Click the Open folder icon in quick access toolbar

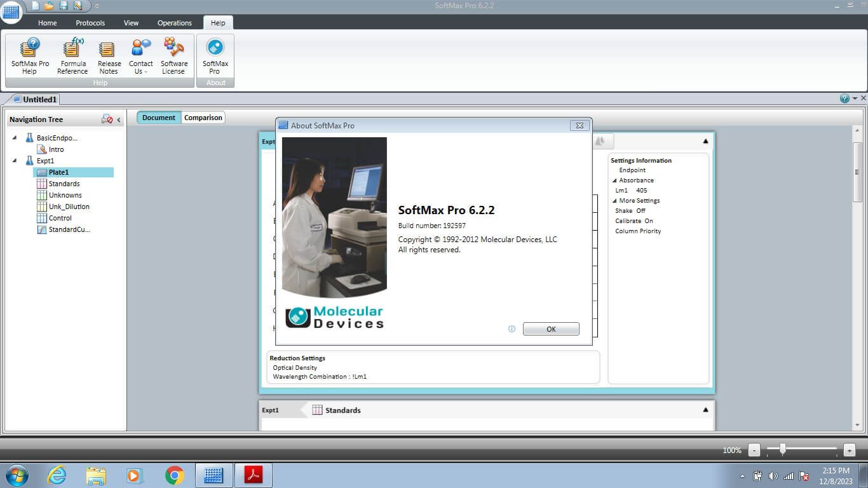(x=49, y=6)
